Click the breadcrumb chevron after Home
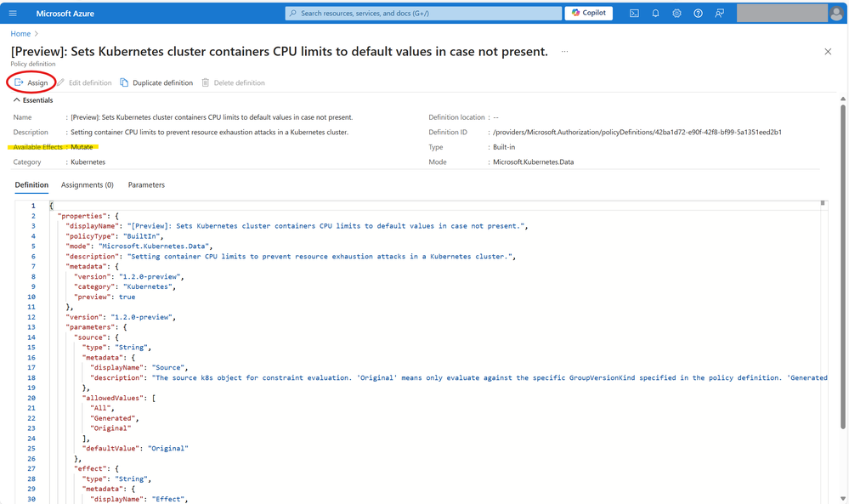This screenshot has height=504, width=849. point(37,33)
